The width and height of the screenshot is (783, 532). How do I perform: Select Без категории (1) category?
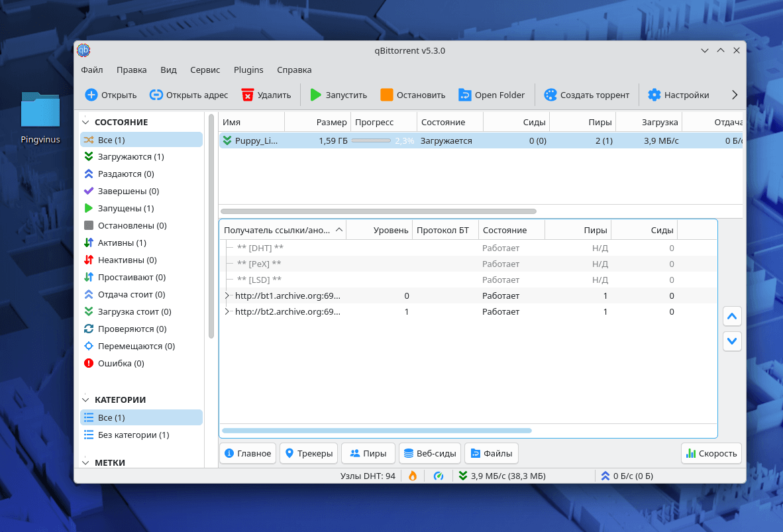pyautogui.click(x=141, y=435)
